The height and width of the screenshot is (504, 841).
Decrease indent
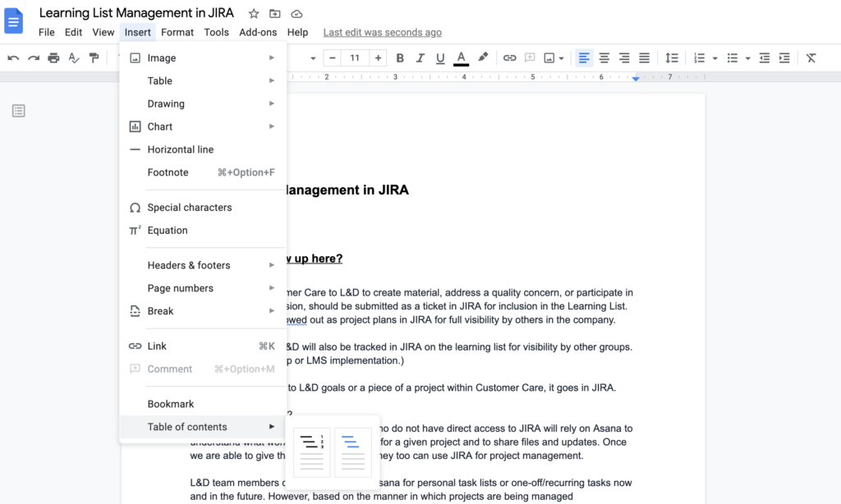[x=765, y=58]
